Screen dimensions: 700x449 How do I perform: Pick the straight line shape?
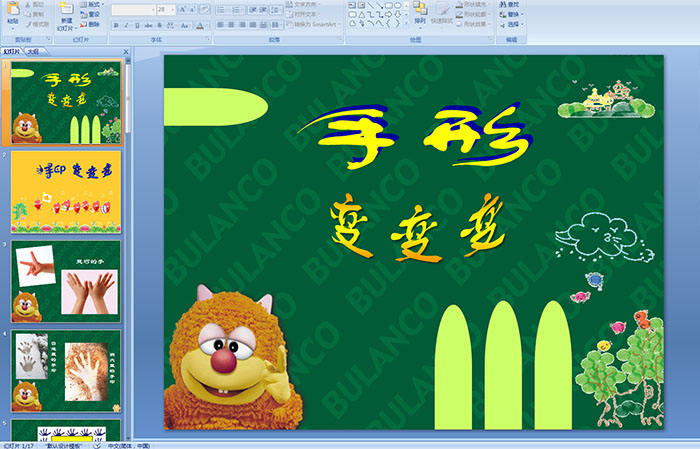(x=370, y=5)
